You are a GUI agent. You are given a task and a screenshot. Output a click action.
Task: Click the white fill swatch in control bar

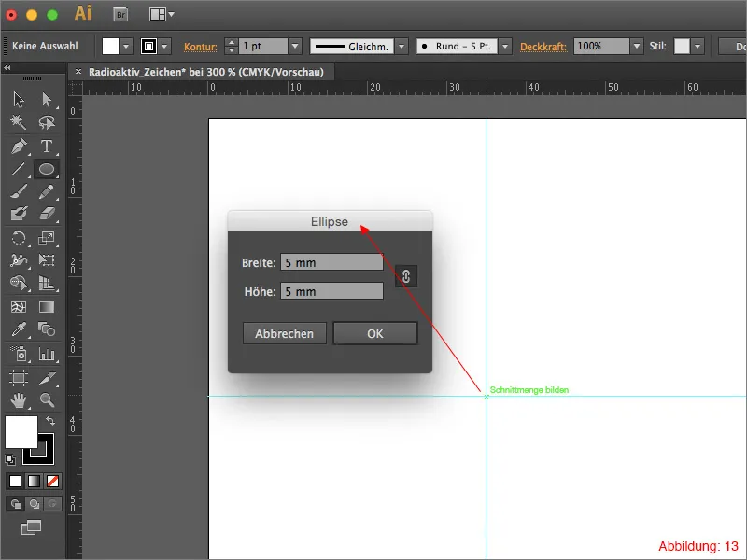[110, 47]
